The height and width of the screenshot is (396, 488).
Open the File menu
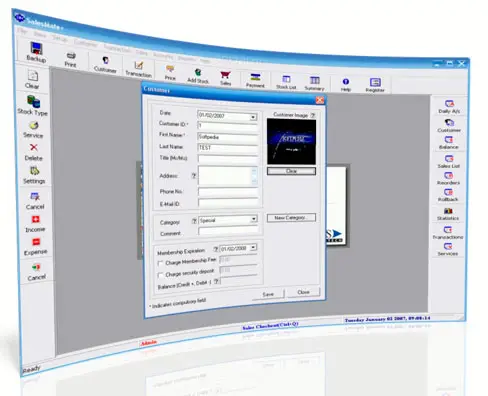point(22,31)
